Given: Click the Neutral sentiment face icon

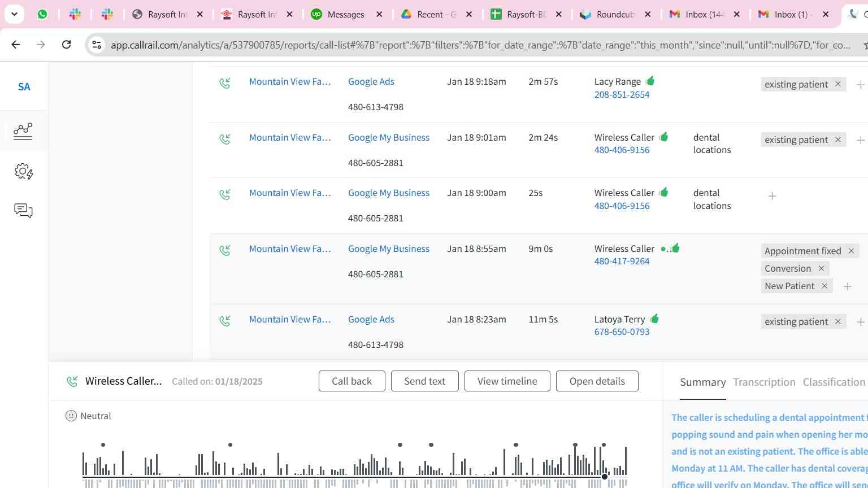Looking at the screenshot, I should [x=71, y=416].
